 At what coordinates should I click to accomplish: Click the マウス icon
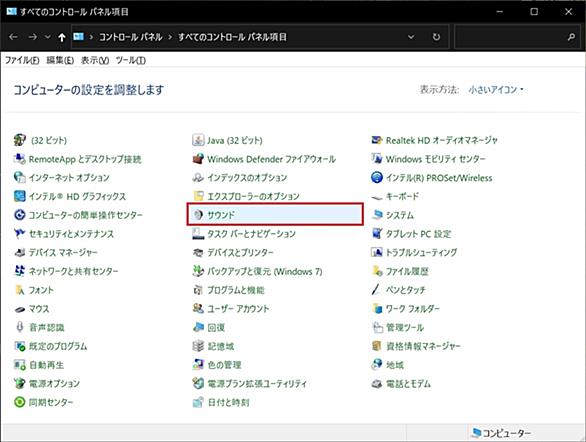coord(19,309)
